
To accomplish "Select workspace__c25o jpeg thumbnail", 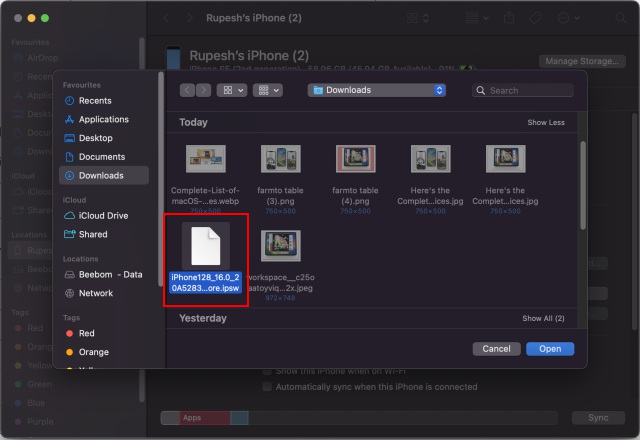I will point(281,246).
